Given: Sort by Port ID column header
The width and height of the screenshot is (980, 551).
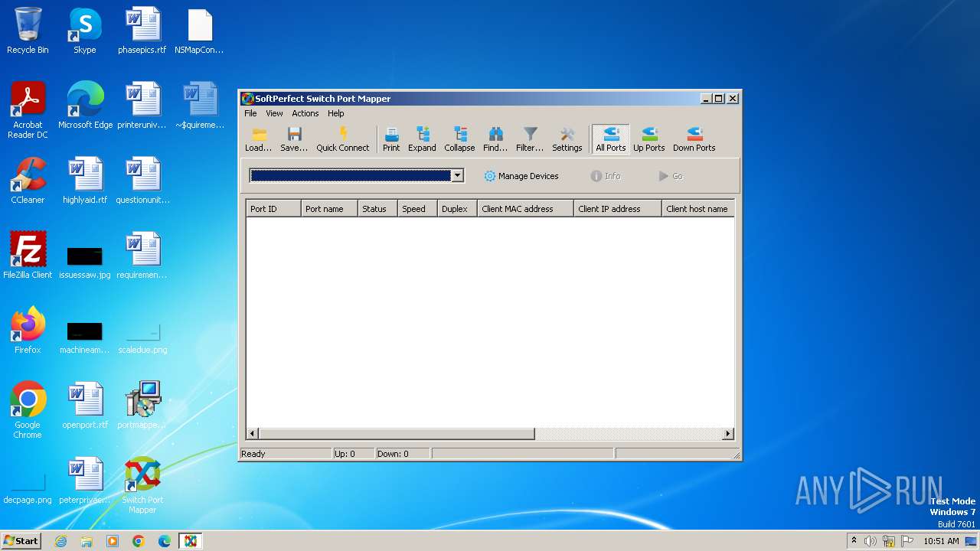Looking at the screenshot, I should coord(273,209).
